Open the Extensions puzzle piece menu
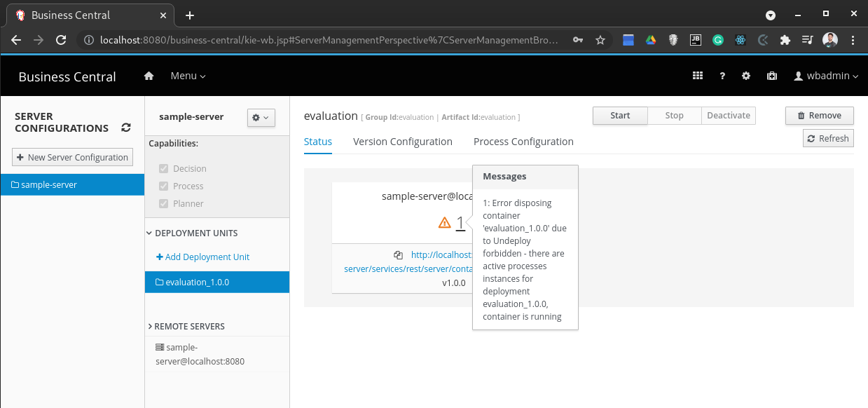 click(785, 40)
